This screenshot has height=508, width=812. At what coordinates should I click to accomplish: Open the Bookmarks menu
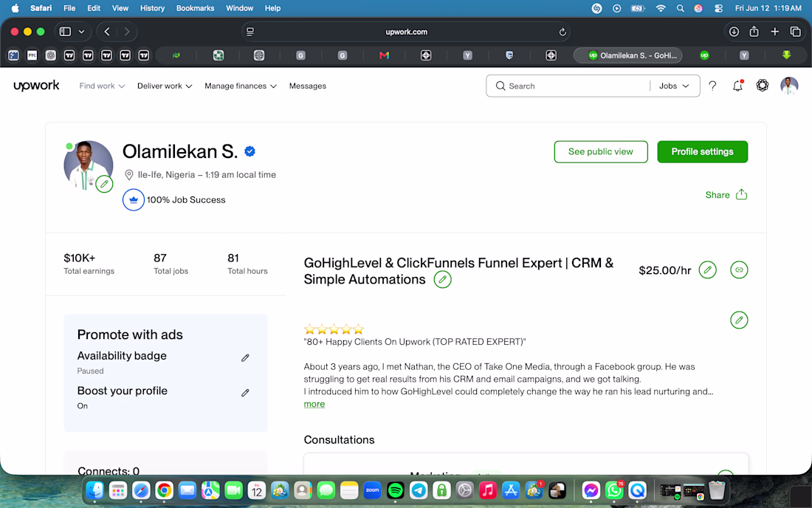(195, 8)
